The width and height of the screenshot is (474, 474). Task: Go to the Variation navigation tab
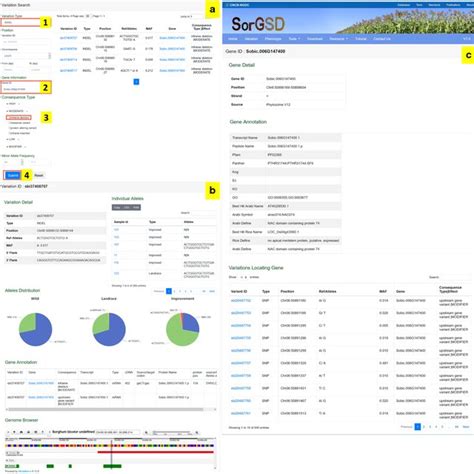coord(251,39)
